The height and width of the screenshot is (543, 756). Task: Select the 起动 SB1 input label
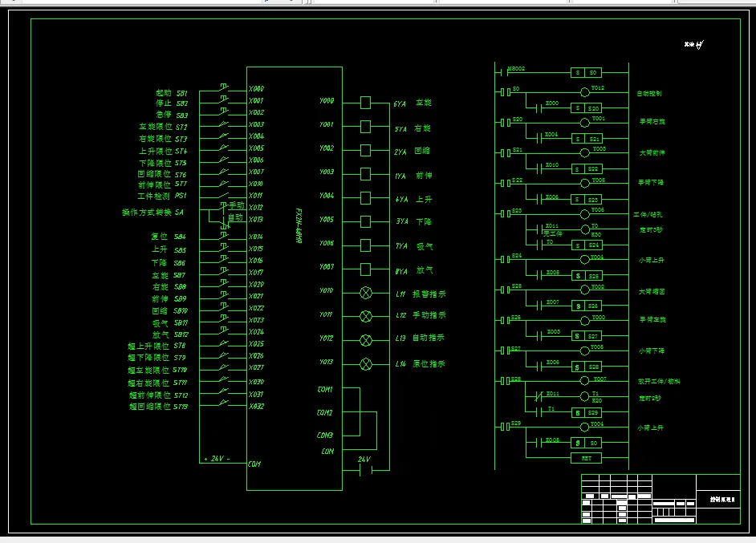coord(171,92)
